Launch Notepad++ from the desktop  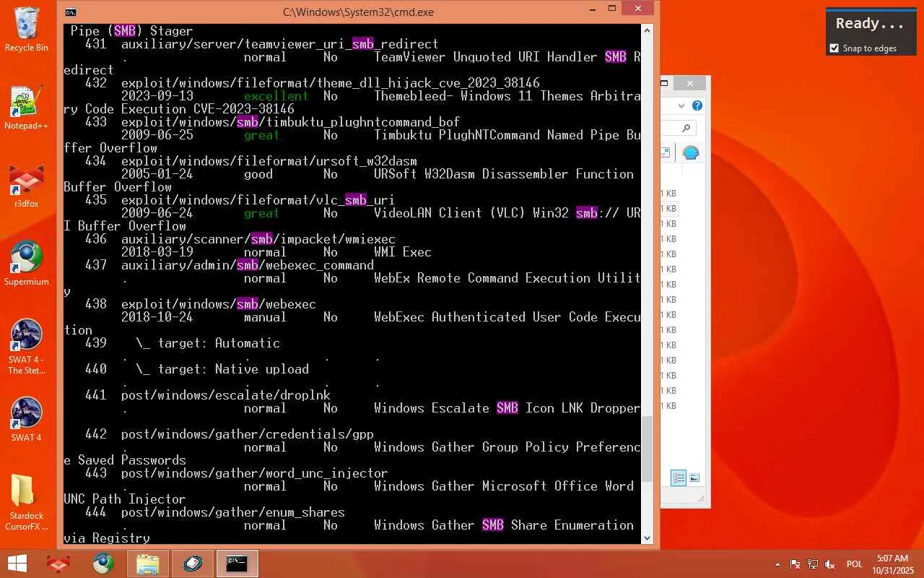(x=27, y=108)
